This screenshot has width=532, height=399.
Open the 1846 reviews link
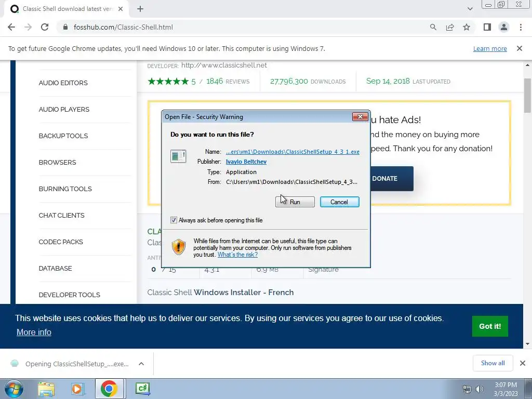[x=228, y=82]
